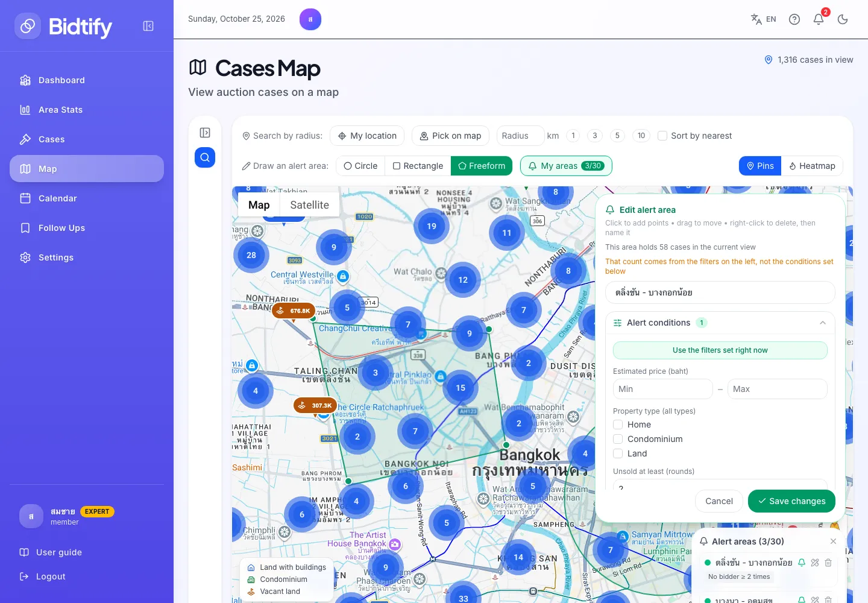Check the Condominium property type
This screenshot has height=603, width=868.
coord(618,439)
